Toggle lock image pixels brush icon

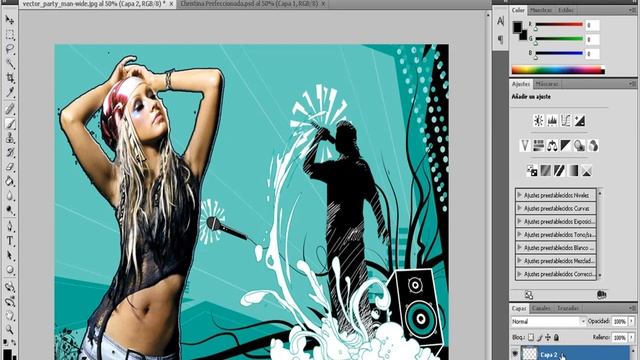[x=539, y=338]
